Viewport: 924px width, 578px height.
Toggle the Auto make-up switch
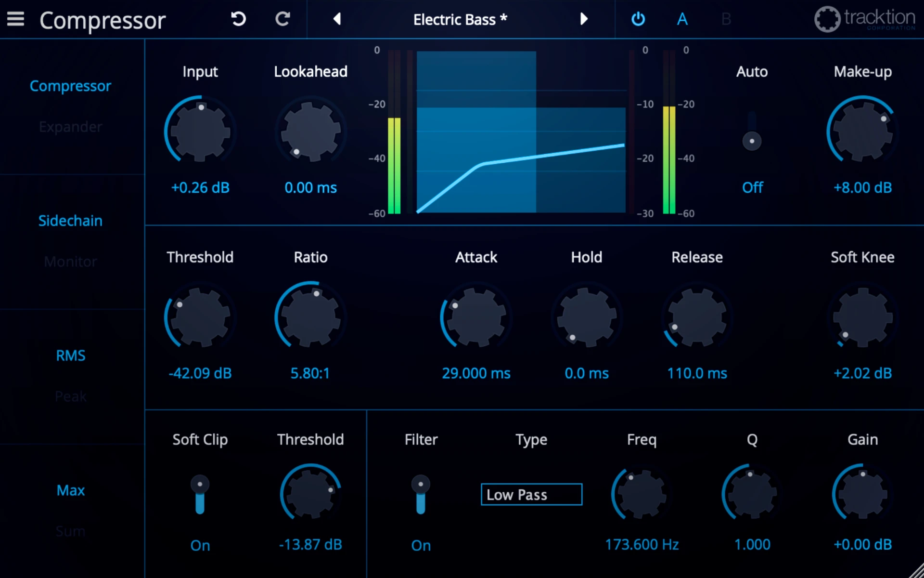coord(752,131)
